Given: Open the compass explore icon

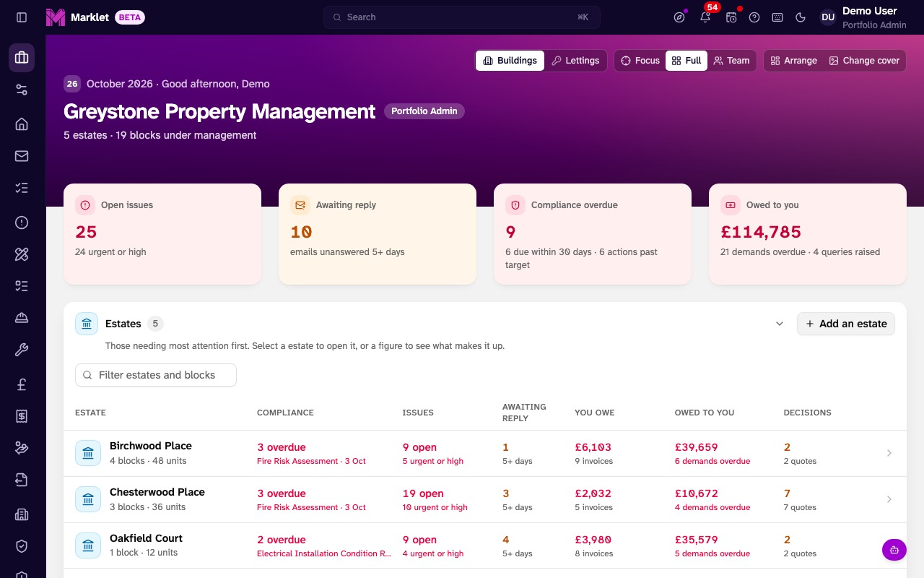Looking at the screenshot, I should click(679, 17).
